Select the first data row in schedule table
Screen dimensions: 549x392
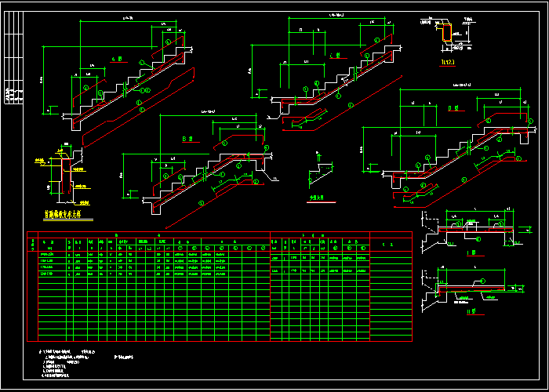149,255
